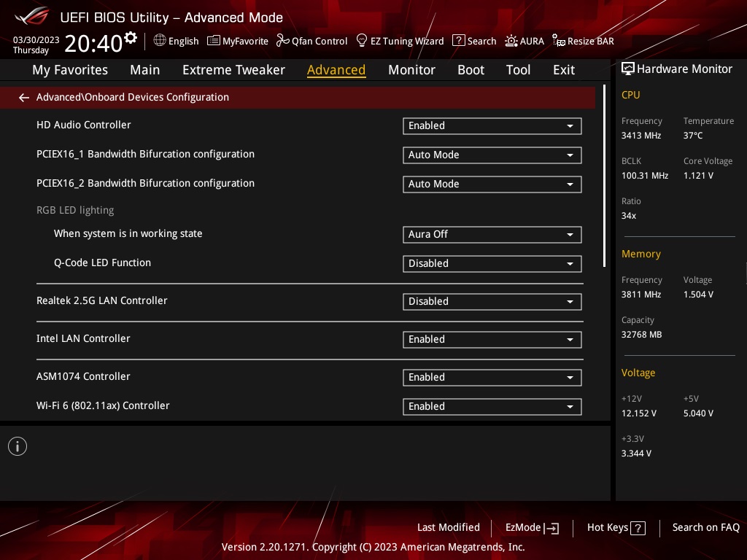Switch to Extreme Tweaker tab
This screenshot has width=747, height=560.
[x=233, y=70]
